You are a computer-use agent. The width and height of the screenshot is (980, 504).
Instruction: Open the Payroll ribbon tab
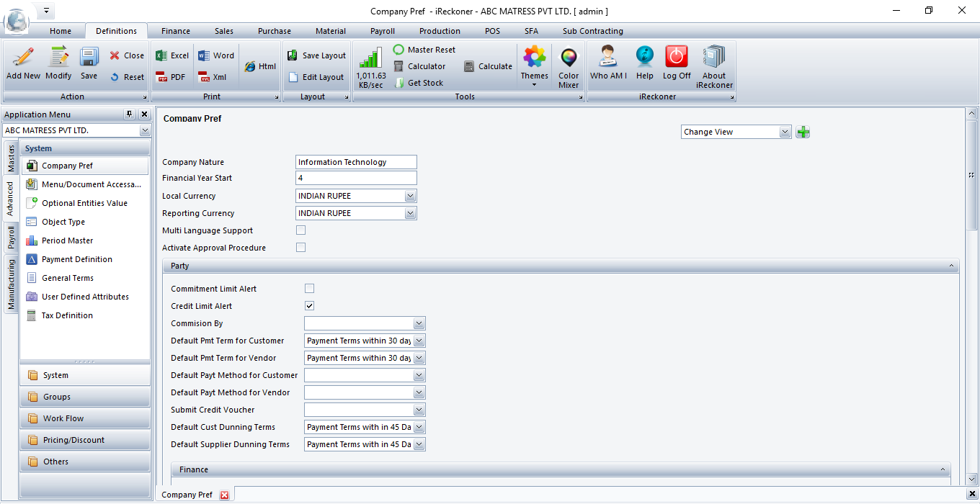[x=383, y=31]
